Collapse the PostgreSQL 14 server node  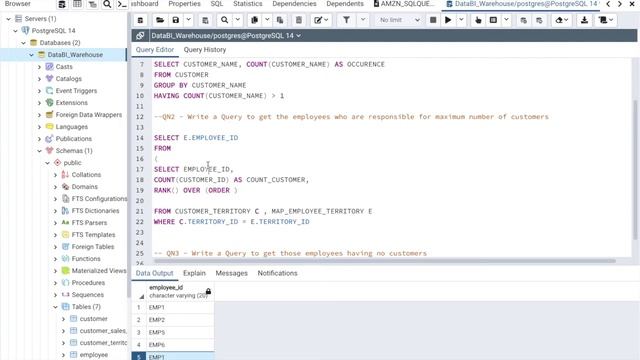(x=16, y=31)
